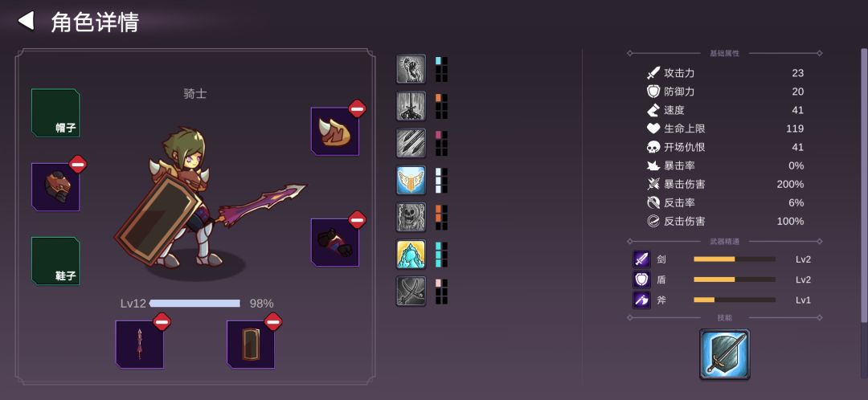
Task: Select the spear weapon slot
Action: point(140,344)
